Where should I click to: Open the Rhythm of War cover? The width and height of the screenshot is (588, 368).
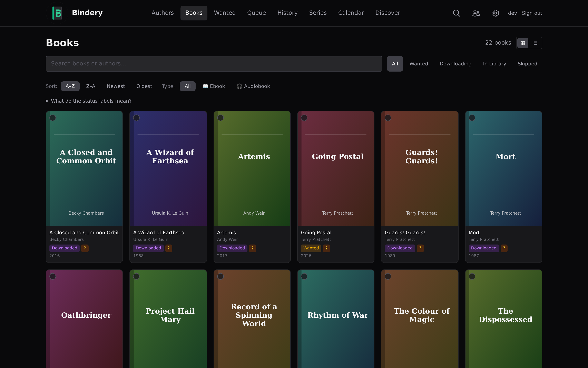(336, 319)
